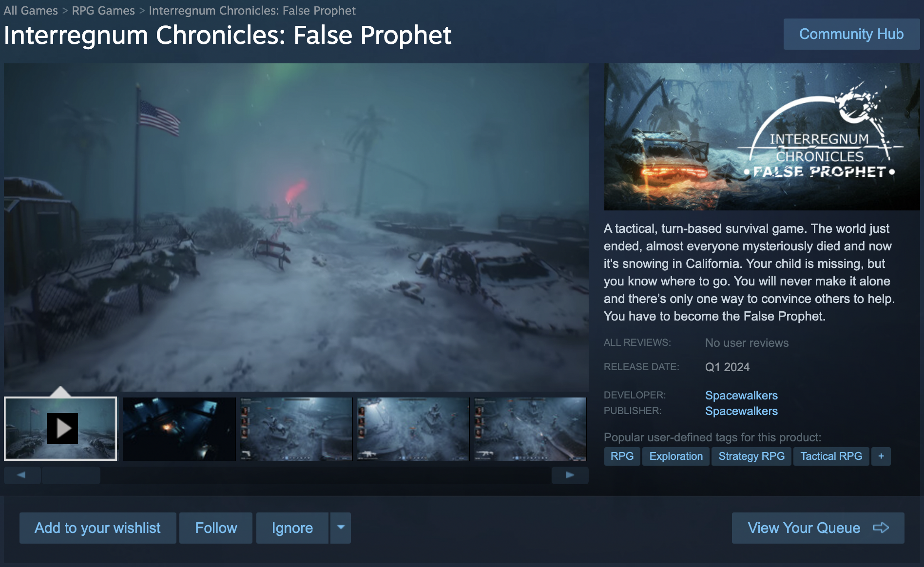
Task: Click the right arrow of thumbnail strip
Action: click(x=570, y=475)
